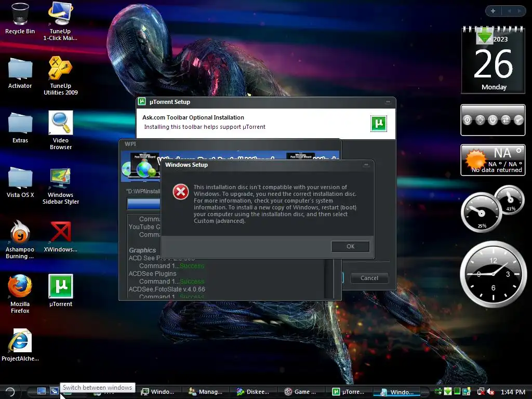Click the switch-user arrows button in gadget
Viewport: 532px width, 399px height.
pos(506,120)
